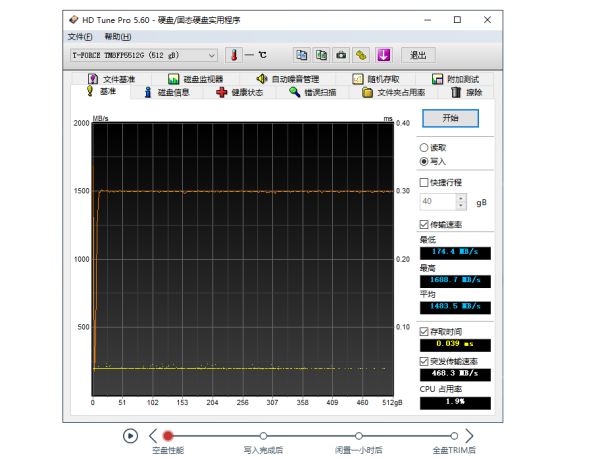This screenshot has height=459, width=600.
Task: Switch to the 错误扫描 tab
Action: pos(313,92)
